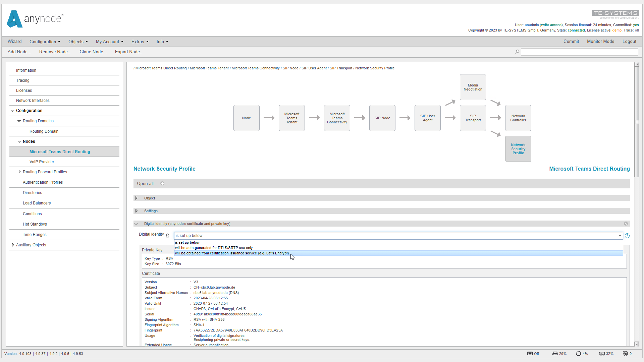Click scrollbar down arrow

tap(637, 344)
